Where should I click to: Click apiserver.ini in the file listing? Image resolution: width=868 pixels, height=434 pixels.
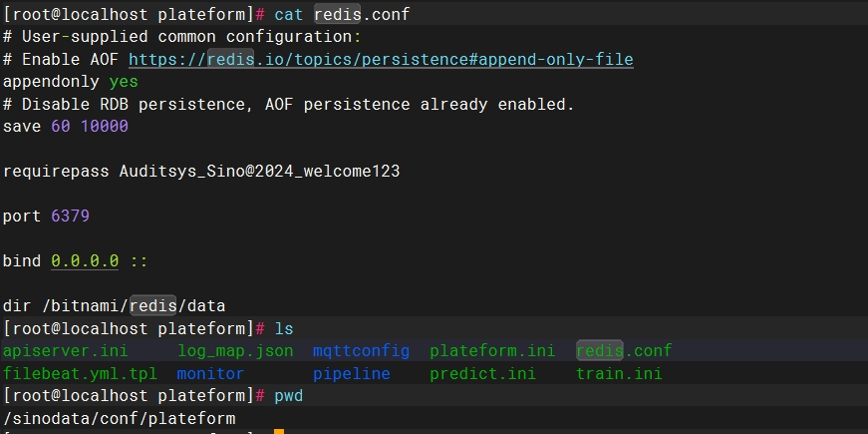(66, 350)
